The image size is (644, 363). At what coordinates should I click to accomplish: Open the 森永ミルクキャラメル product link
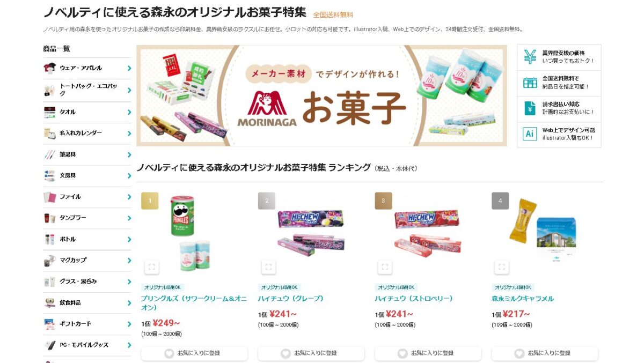[x=523, y=299]
